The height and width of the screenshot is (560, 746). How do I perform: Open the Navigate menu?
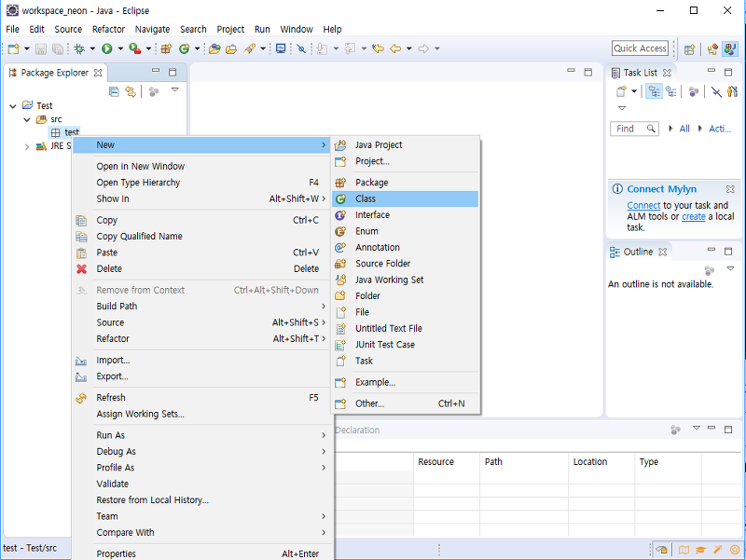pyautogui.click(x=152, y=29)
